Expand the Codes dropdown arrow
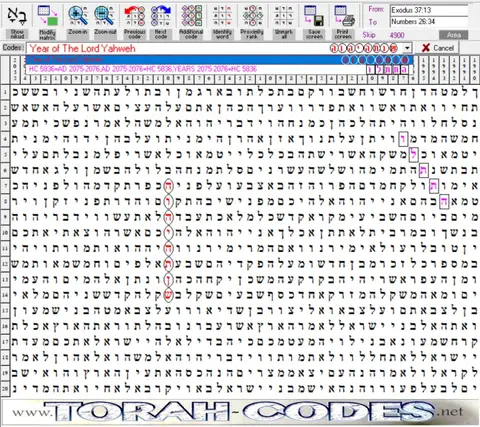This screenshot has height=427, width=480. 407,48
